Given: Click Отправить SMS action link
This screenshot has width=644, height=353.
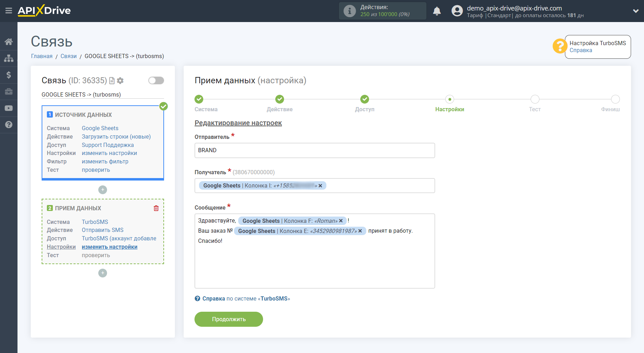Looking at the screenshot, I should pos(102,230).
